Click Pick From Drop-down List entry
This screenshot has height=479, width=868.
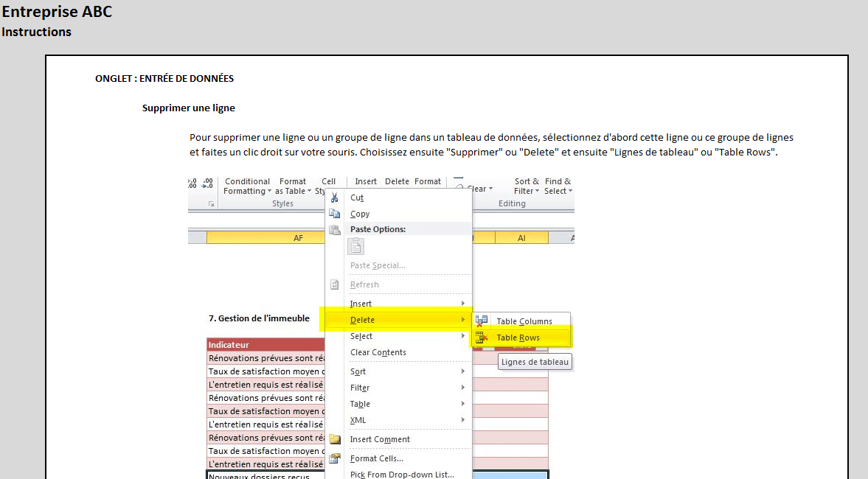coord(401,474)
